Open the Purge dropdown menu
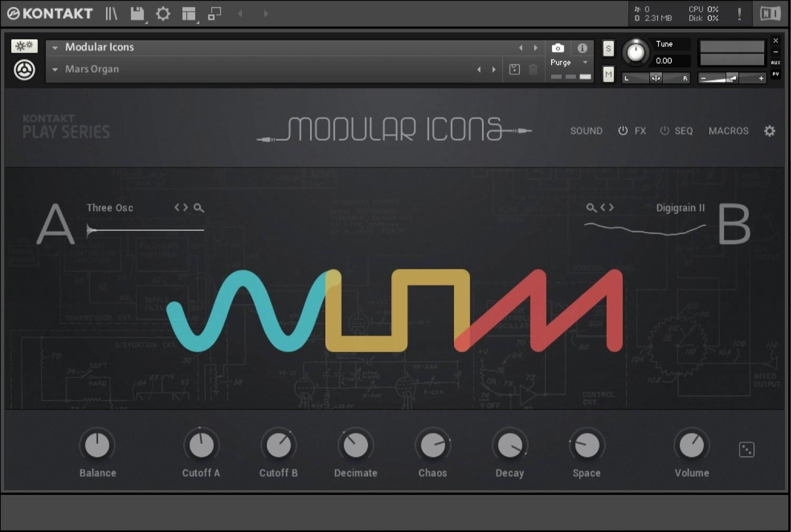The height and width of the screenshot is (532, 791). pyautogui.click(x=585, y=62)
